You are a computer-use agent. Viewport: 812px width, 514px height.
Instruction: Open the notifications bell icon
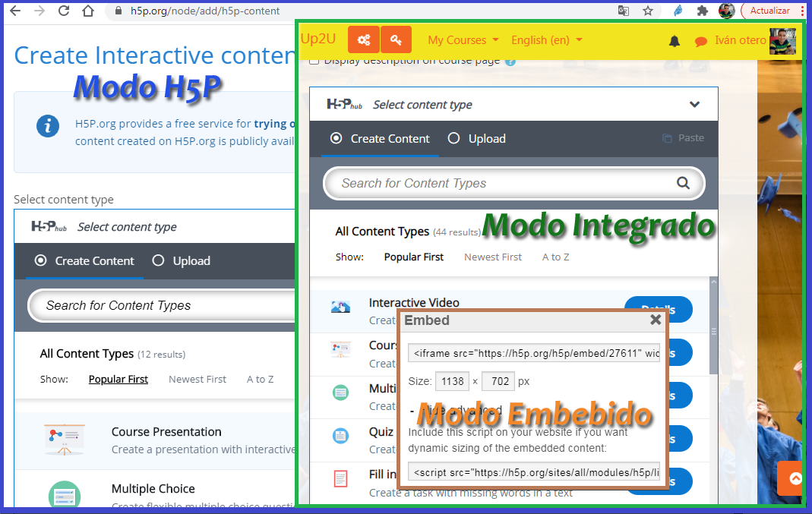(674, 41)
